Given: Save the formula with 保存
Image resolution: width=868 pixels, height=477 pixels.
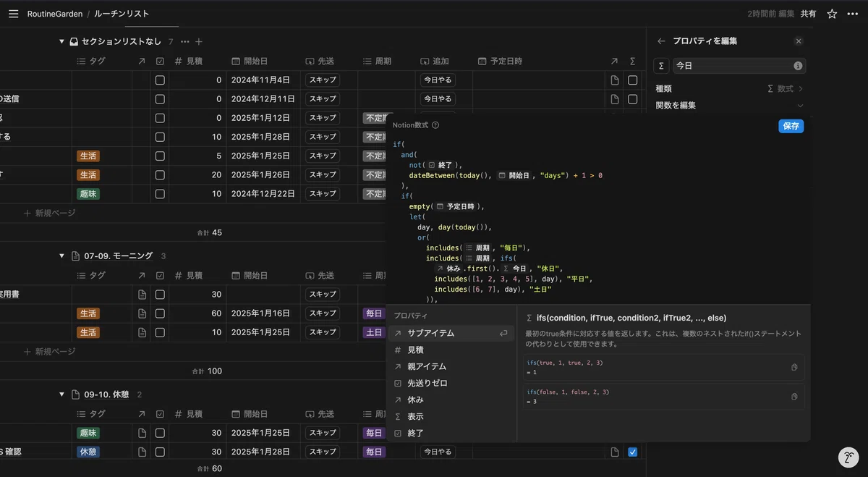Looking at the screenshot, I should click(791, 126).
